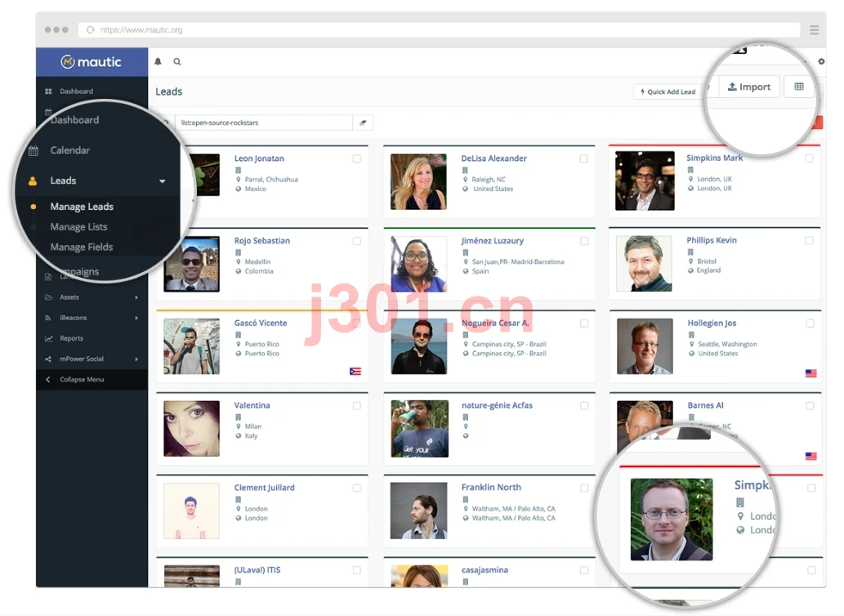Open Manage Lists menu item
844x616 pixels.
[78, 227]
